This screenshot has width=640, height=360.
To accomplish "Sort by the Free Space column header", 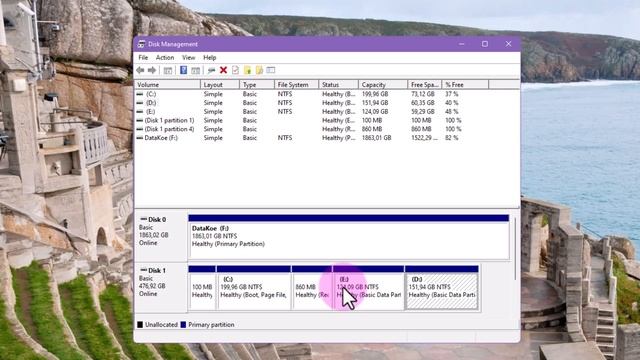I will (x=424, y=85).
